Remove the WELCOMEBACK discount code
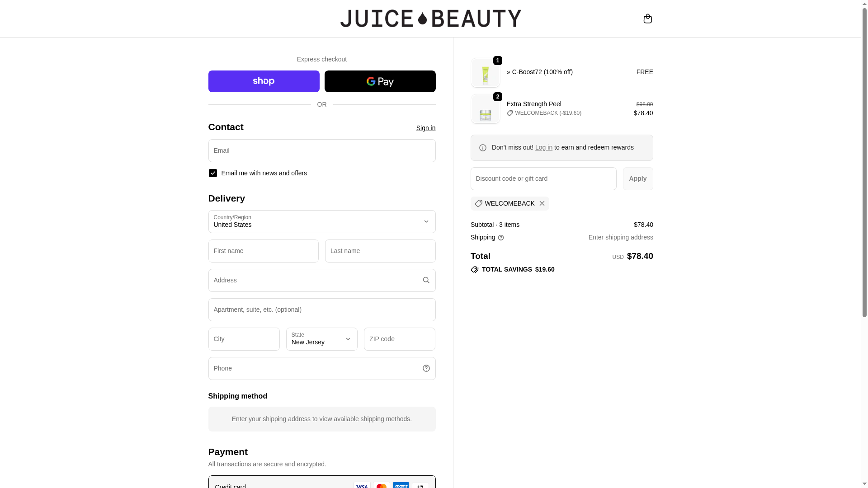The width and height of the screenshot is (868, 488). click(x=542, y=203)
